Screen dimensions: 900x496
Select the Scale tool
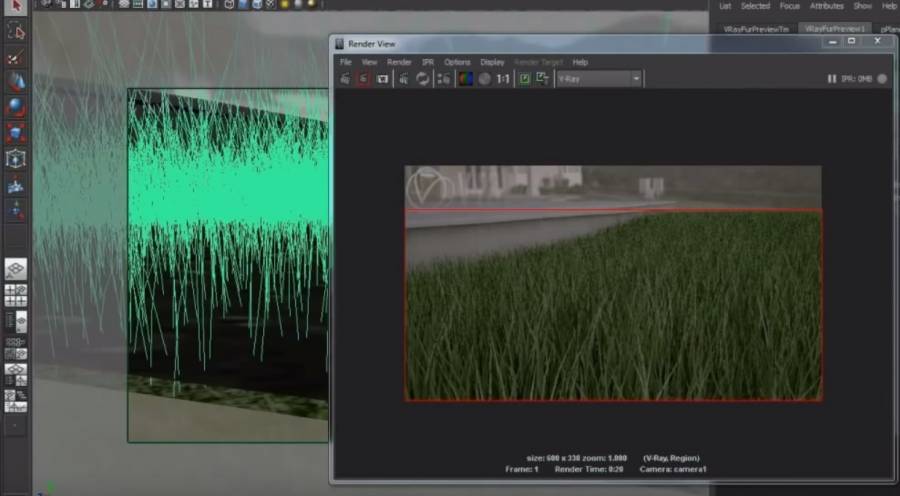click(x=16, y=133)
